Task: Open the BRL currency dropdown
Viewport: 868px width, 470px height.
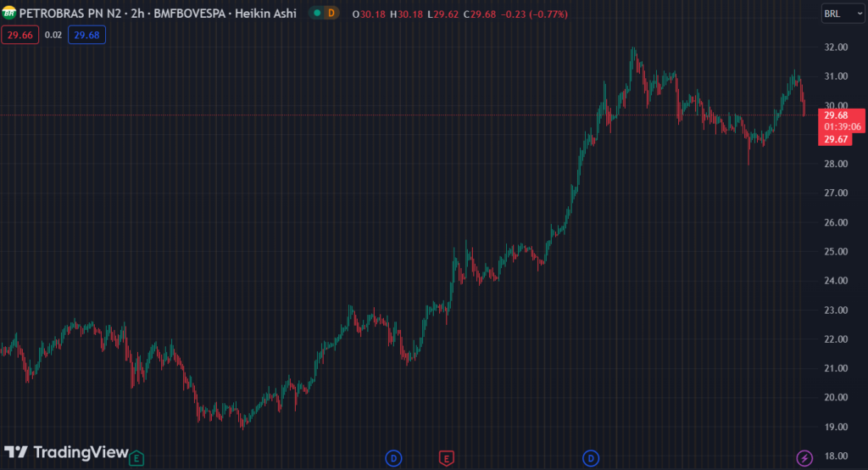Action: coord(843,14)
